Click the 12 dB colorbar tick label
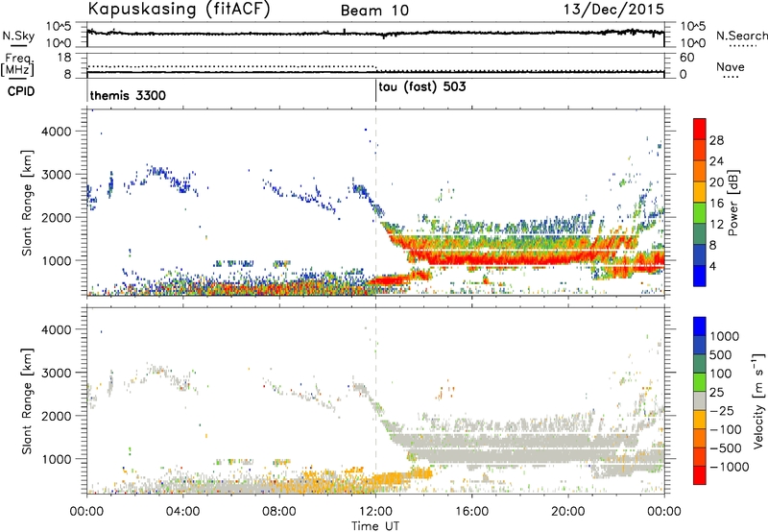The image size is (768, 532). [x=716, y=225]
